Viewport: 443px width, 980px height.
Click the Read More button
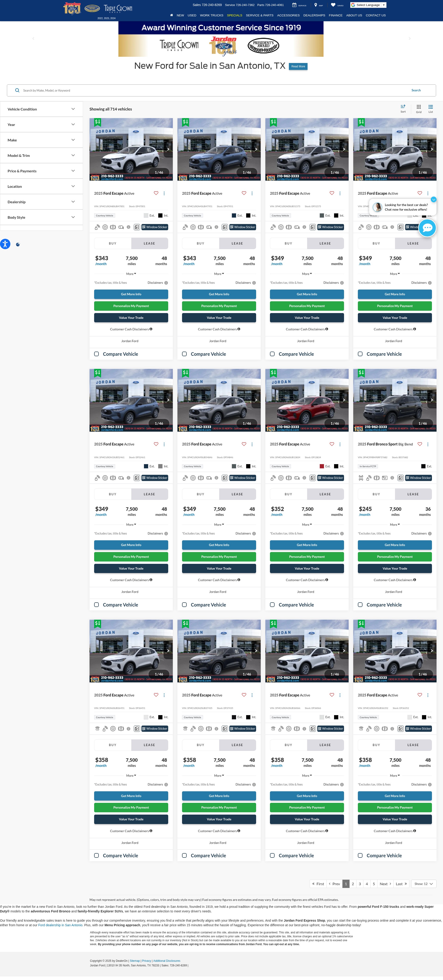[298, 66]
